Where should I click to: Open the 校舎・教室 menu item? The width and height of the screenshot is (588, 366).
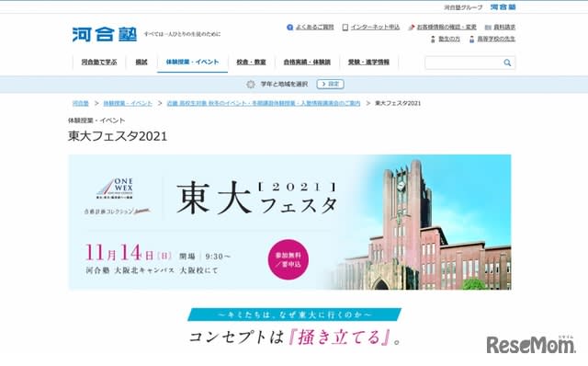click(251, 63)
